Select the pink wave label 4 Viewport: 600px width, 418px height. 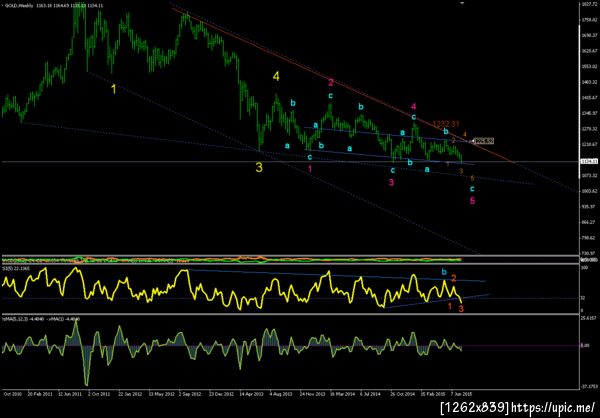(x=414, y=106)
